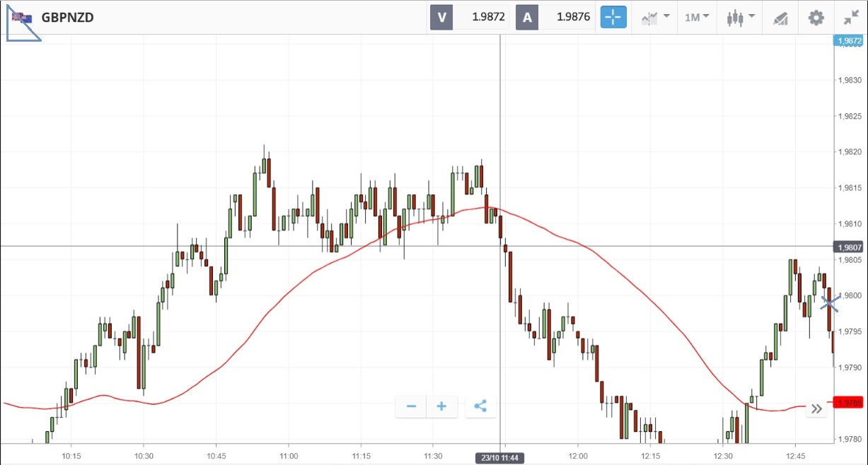Open the 1M timeframe dropdown
Screen dimensions: 868x465
(697, 18)
